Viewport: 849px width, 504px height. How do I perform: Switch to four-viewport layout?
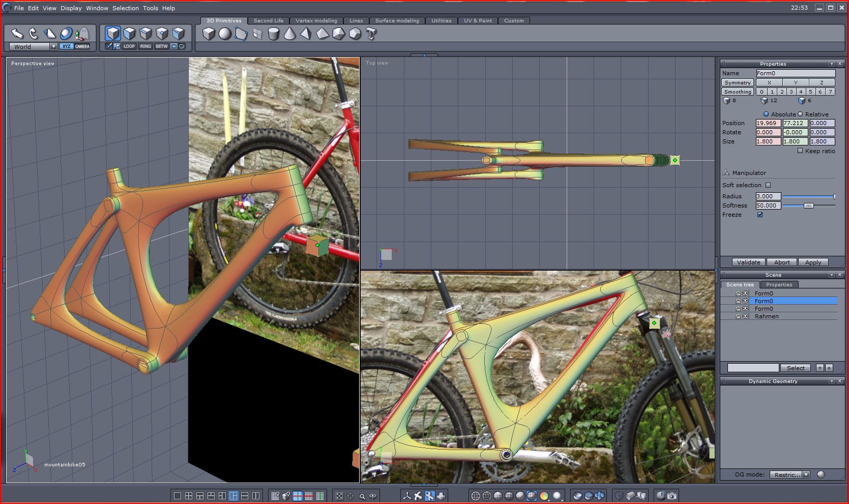189,496
